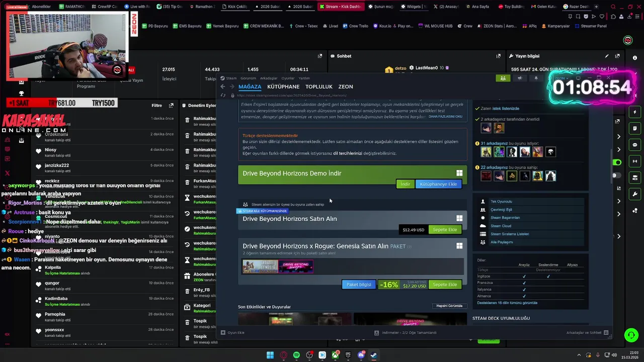Click the istek listenizde link
Viewport: 644px width, 362px height.
point(506,109)
